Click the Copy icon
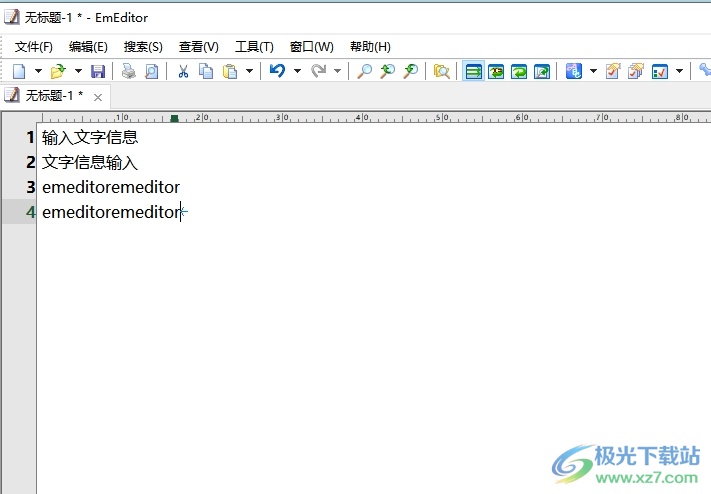This screenshot has width=711, height=494. (206, 71)
